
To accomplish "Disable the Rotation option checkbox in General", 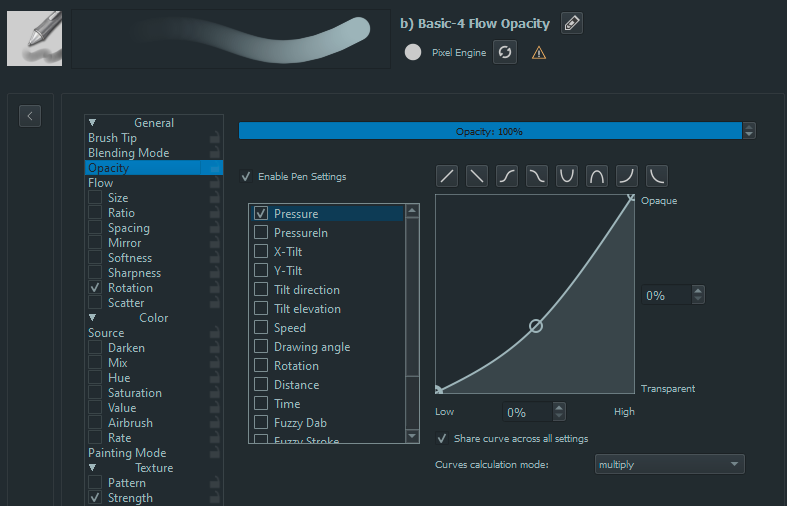I will point(95,288).
